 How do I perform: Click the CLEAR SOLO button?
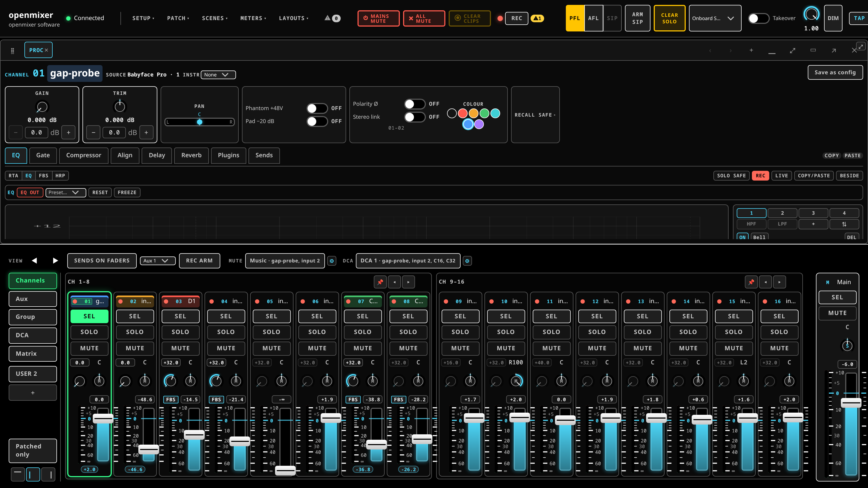[669, 18]
